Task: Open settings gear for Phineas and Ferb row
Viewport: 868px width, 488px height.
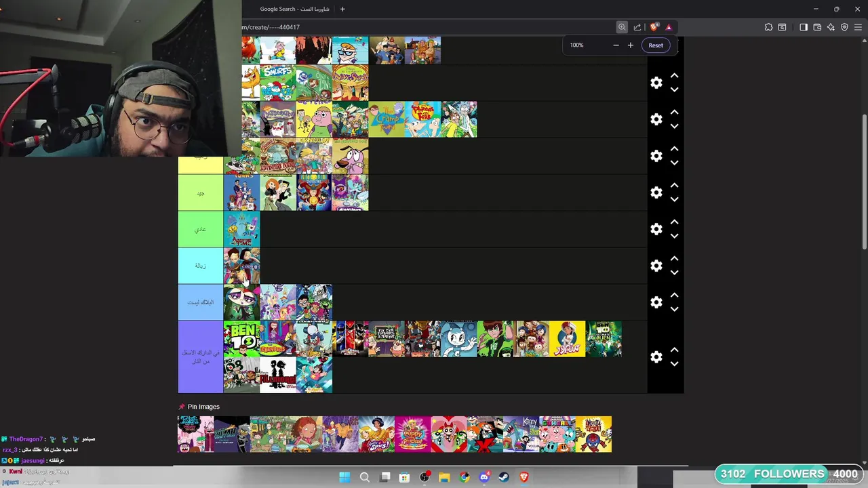Action: pyautogui.click(x=656, y=119)
